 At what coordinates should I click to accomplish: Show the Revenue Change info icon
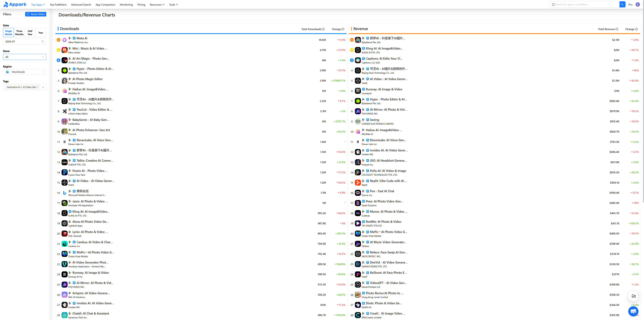[636, 29]
